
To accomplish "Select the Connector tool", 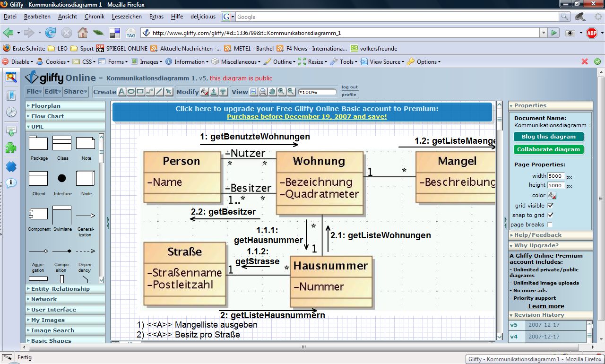I will pos(150,92).
